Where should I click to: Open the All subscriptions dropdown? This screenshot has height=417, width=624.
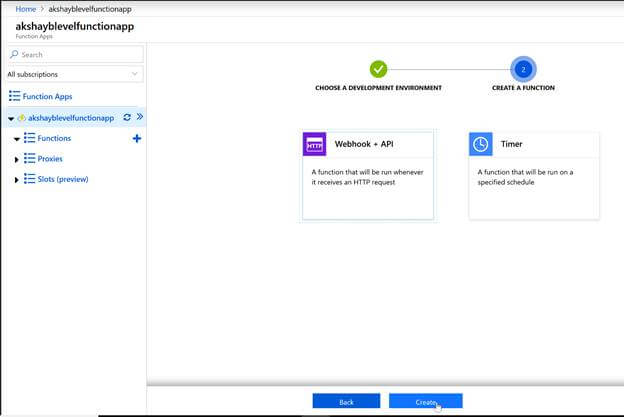click(75, 74)
